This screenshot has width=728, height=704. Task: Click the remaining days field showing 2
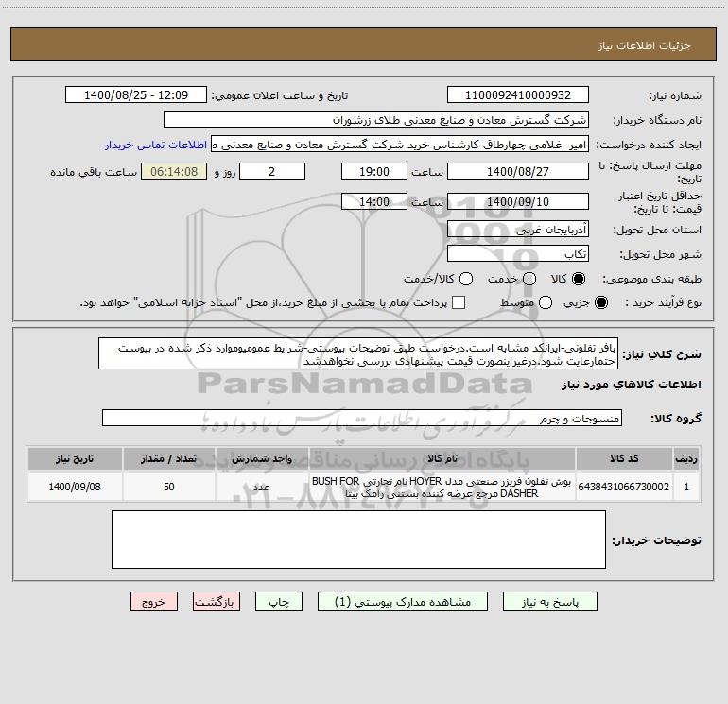click(x=272, y=171)
